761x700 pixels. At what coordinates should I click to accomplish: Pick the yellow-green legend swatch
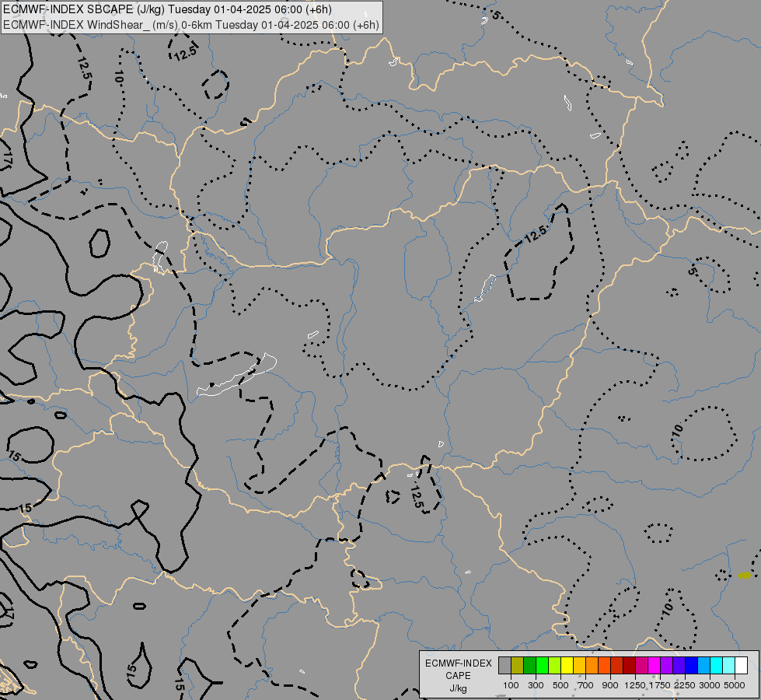click(x=555, y=666)
